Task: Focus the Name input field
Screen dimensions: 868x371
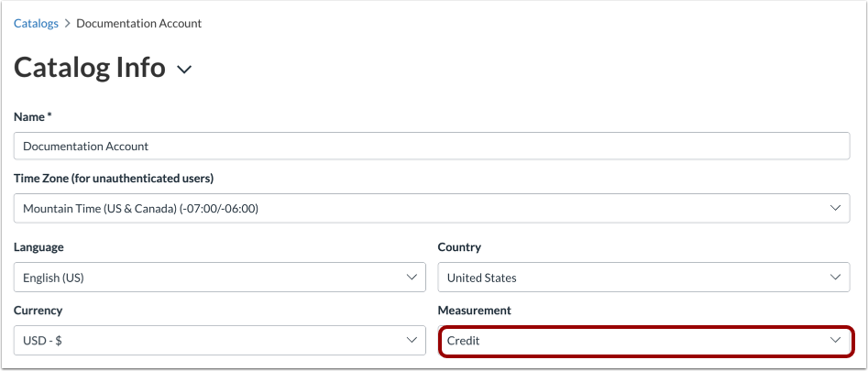Action: [x=433, y=146]
